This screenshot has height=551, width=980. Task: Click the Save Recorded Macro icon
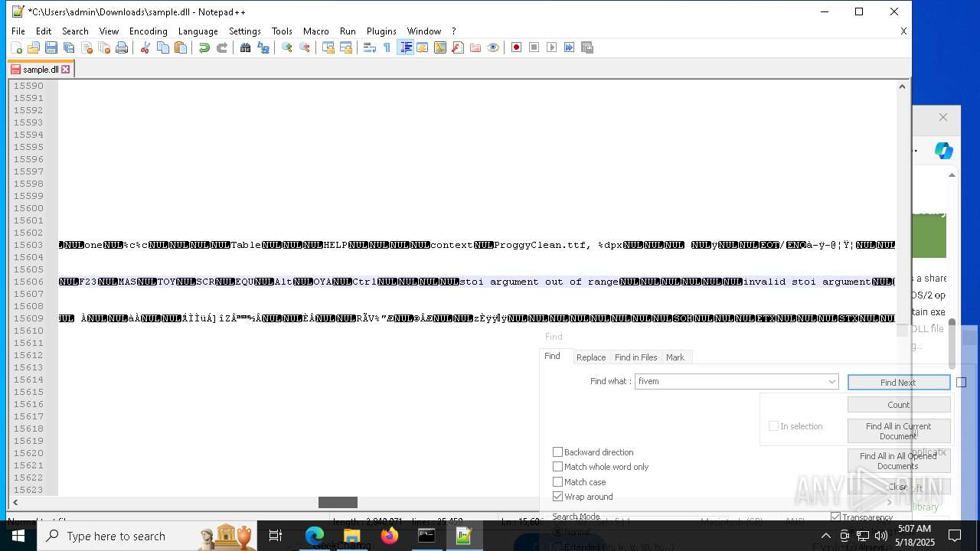click(587, 47)
